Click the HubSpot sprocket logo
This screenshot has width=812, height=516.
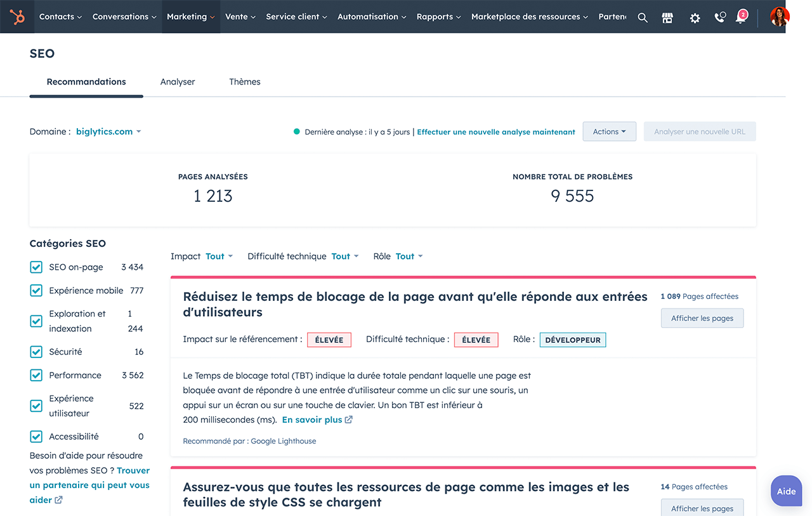coord(17,17)
